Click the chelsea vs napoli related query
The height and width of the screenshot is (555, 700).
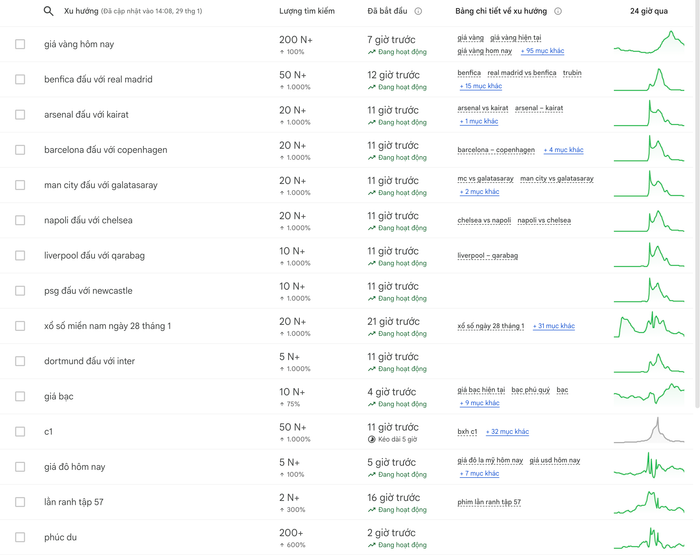[484, 220]
